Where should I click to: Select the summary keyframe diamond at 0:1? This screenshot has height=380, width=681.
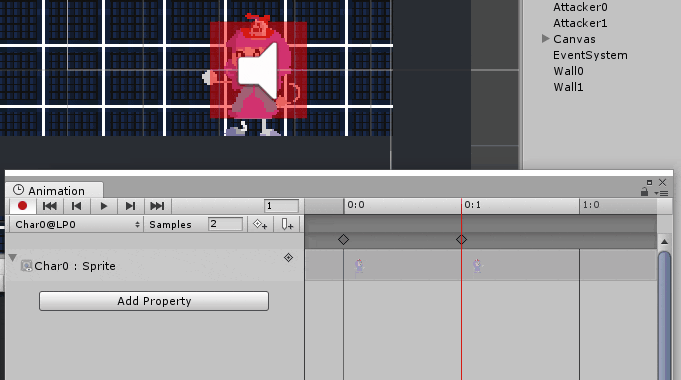tap(461, 239)
